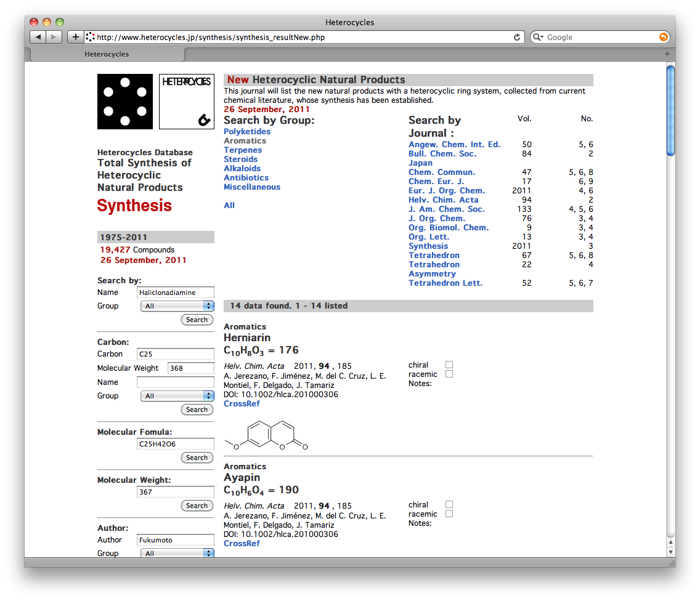Open new tab with plus icon
The height and width of the screenshot is (601, 700).
pos(667,54)
